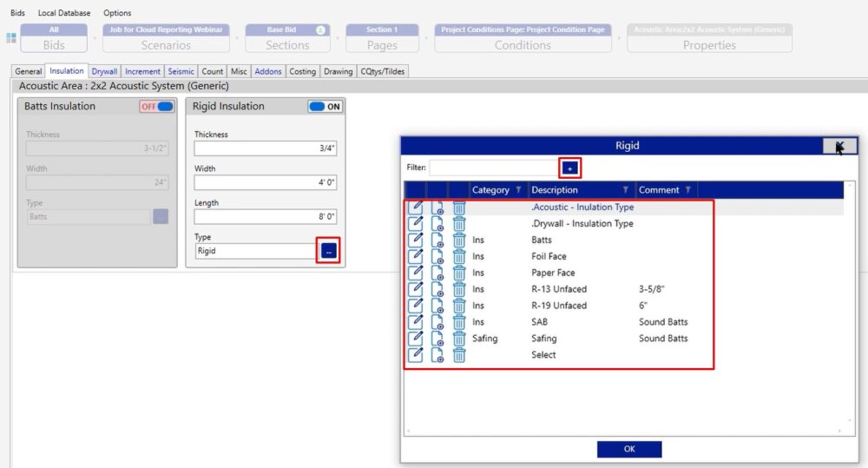Click the edit pencil icon for Batts row

(x=415, y=241)
